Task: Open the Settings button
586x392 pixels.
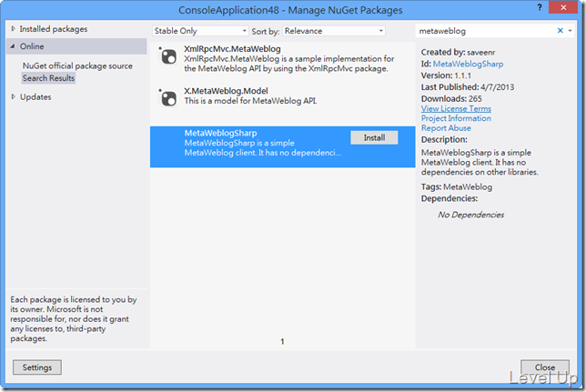Action: (37, 367)
